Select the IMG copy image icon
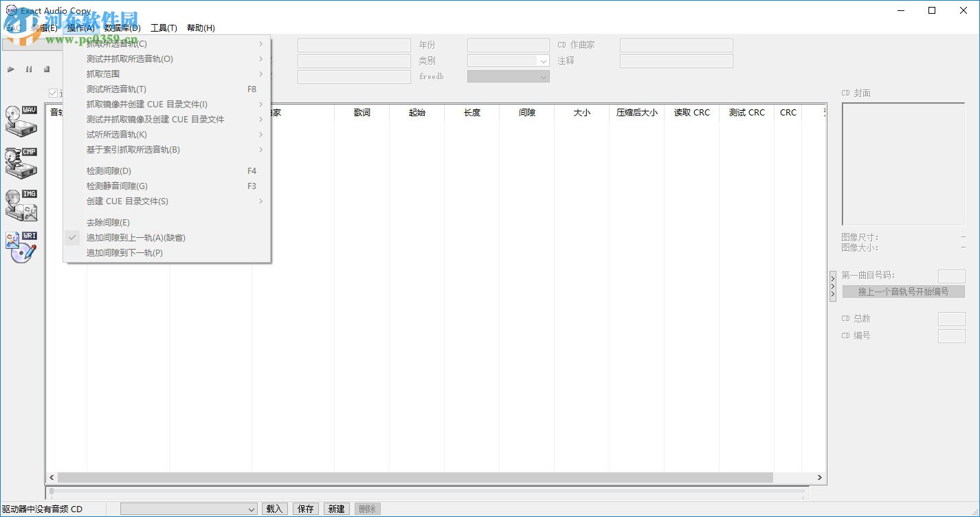980x517 pixels. point(21,203)
